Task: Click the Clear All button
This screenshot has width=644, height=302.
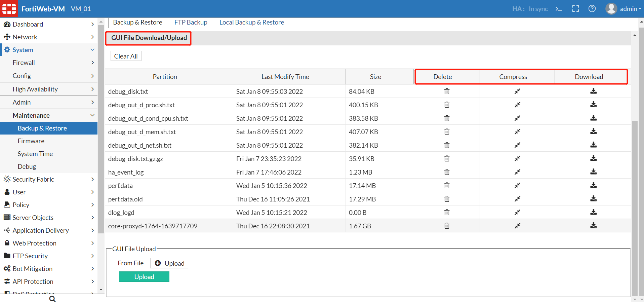Action: (x=126, y=56)
